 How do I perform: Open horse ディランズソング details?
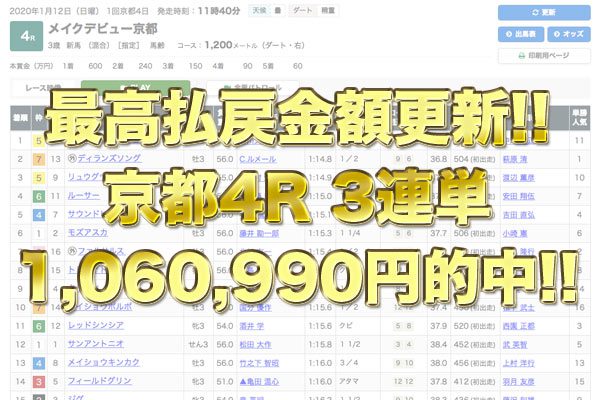click(111, 158)
